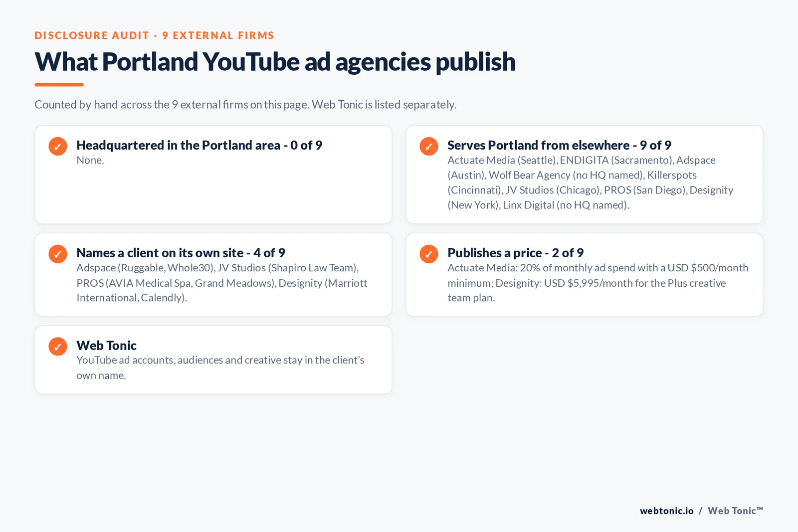Click the subtitle 'Counted by hand across the 9 external firms'
This screenshot has width=798, height=532.
pos(245,105)
